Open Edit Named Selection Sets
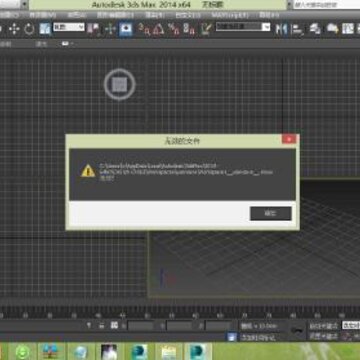 point(206,29)
